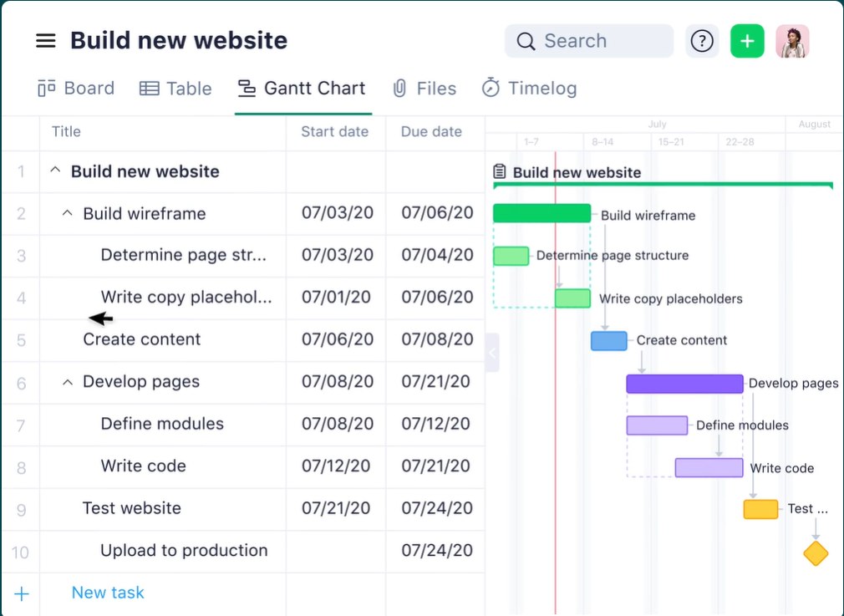Open the Timelog tab
The height and width of the screenshot is (616, 844).
[529, 89]
